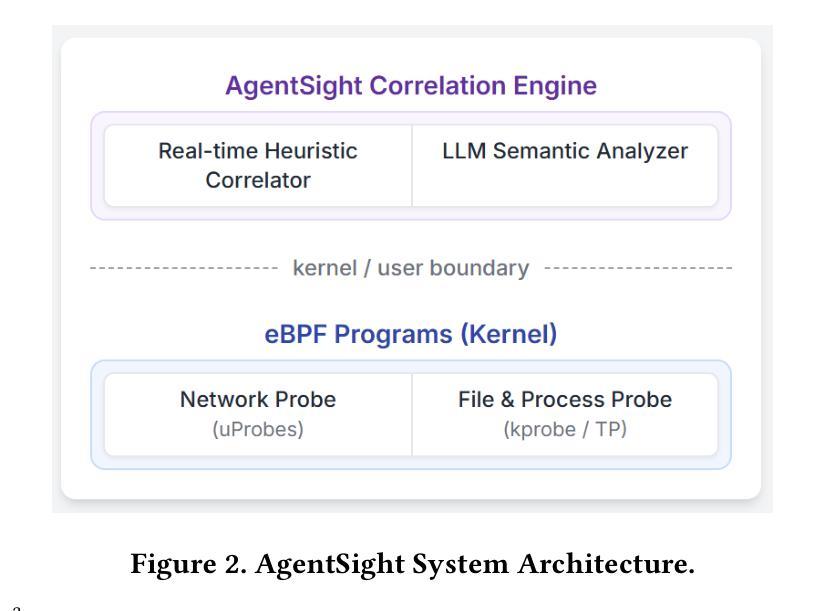Click the words Real-time Heuristic in the box
Image resolution: width=825 pixels, height=611 pixels.
point(258,151)
